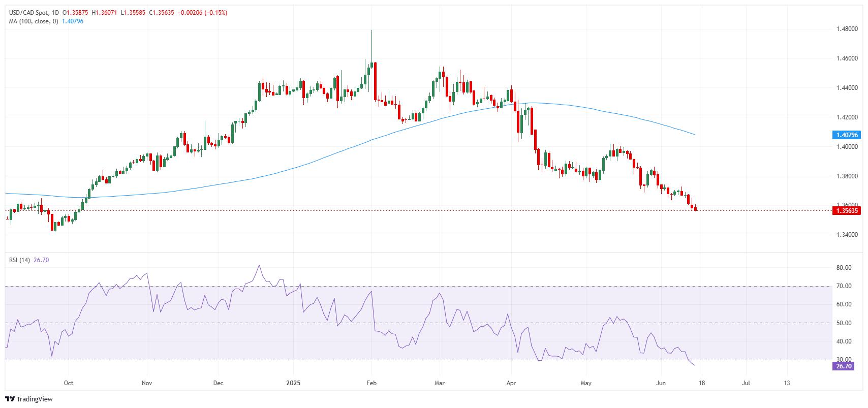Select the 1D interval label
The height and width of the screenshot is (408, 868).
click(x=55, y=13)
